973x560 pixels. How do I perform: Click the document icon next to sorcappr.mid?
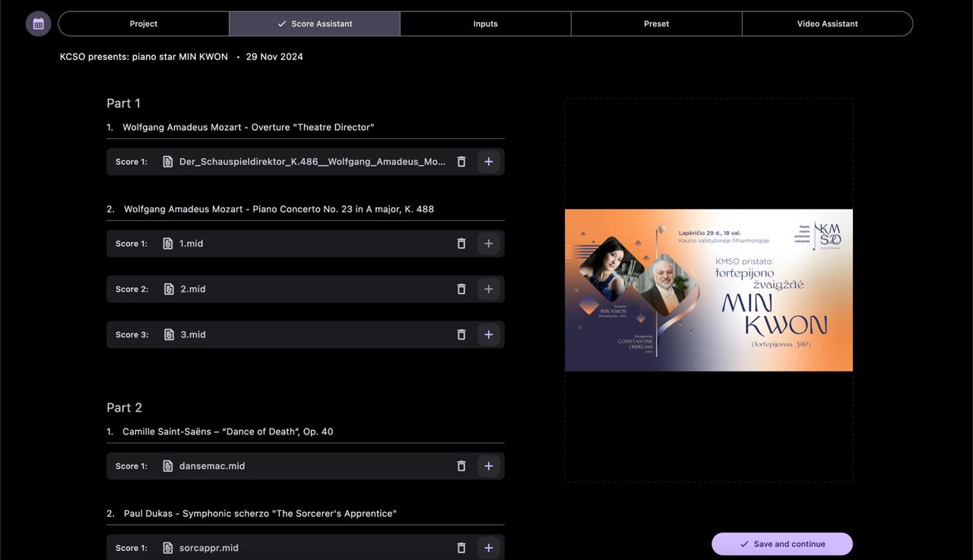tap(167, 547)
